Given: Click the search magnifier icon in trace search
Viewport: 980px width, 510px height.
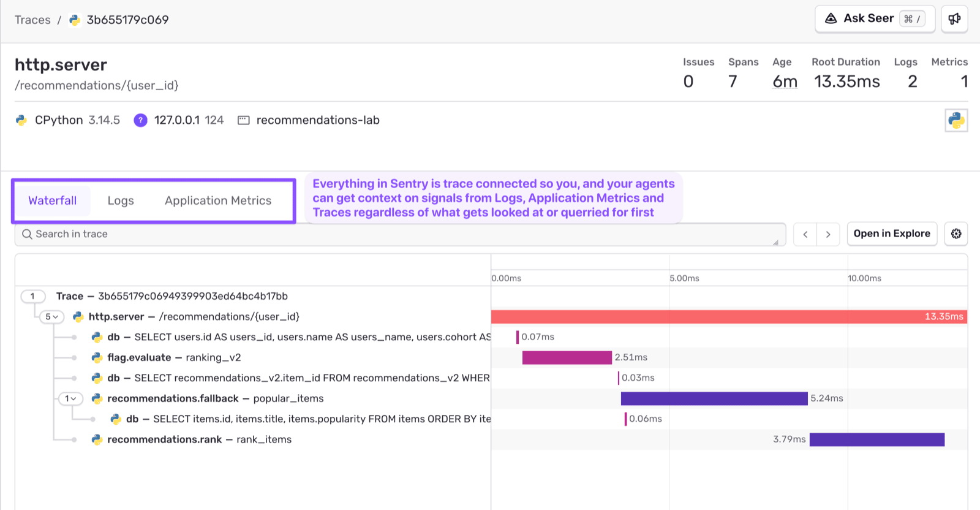Looking at the screenshot, I should pos(27,234).
